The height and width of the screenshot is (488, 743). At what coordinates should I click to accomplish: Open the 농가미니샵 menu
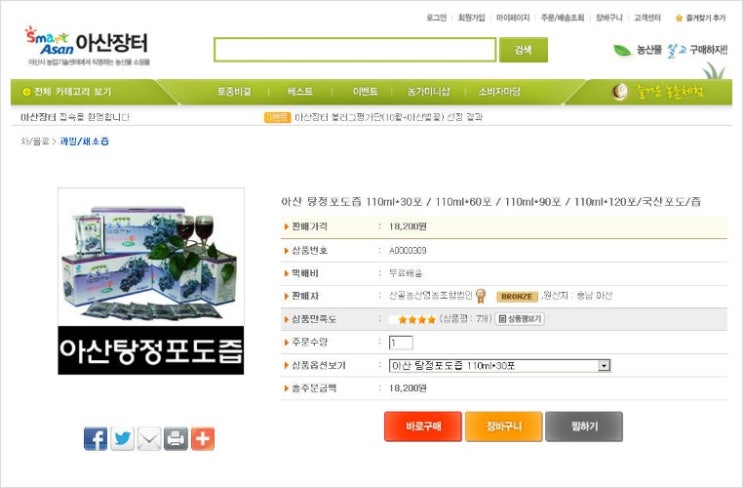pos(429,91)
